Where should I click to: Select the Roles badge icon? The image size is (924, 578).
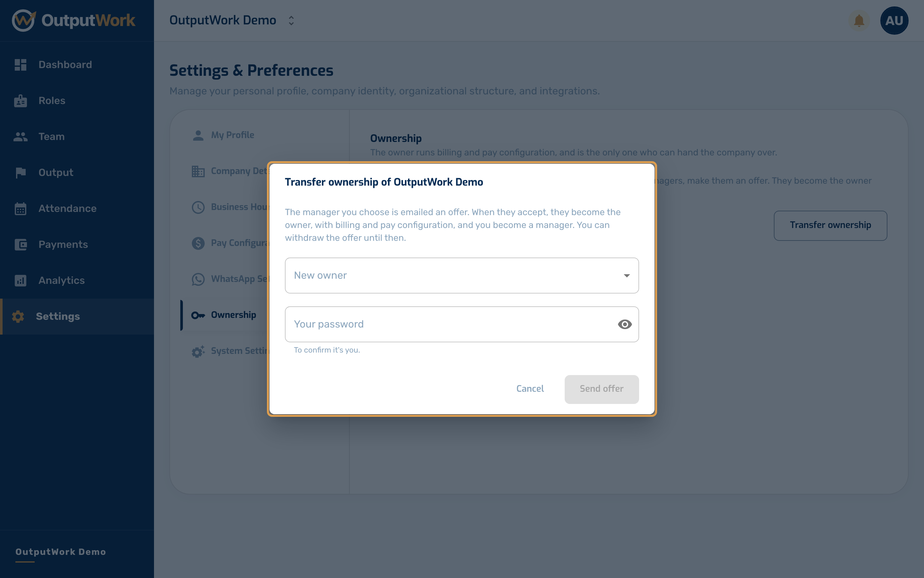(20, 101)
